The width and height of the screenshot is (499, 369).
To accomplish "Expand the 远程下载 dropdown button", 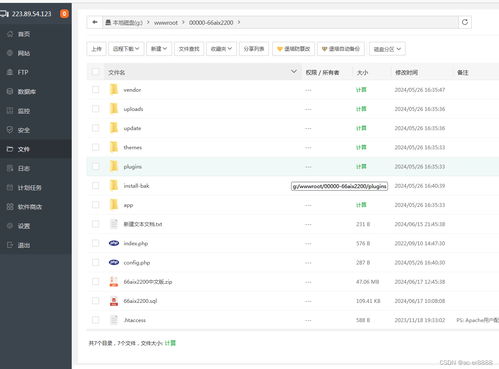I will 126,49.
